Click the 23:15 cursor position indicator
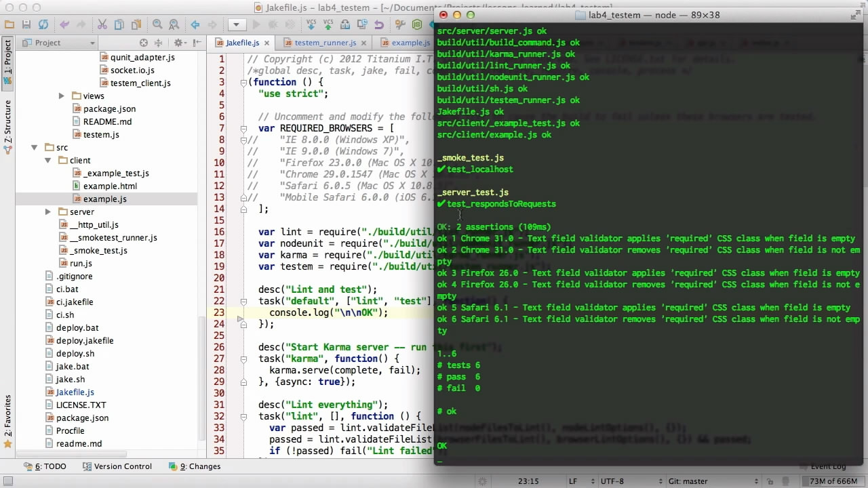This screenshot has width=868, height=488. (x=528, y=481)
